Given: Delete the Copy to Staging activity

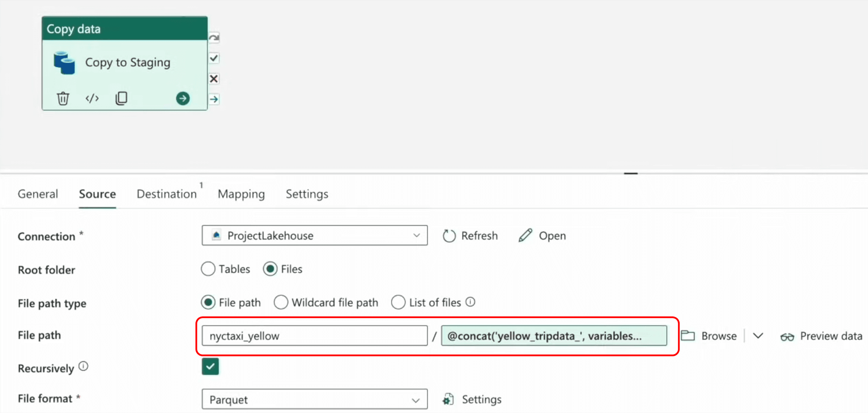Looking at the screenshot, I should [x=63, y=98].
